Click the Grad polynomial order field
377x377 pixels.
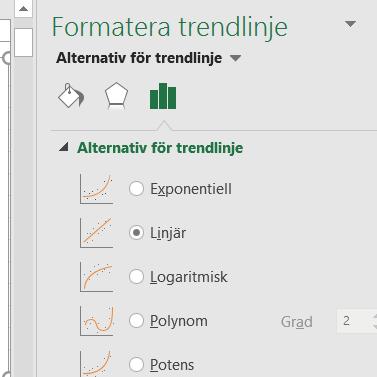coord(357,321)
